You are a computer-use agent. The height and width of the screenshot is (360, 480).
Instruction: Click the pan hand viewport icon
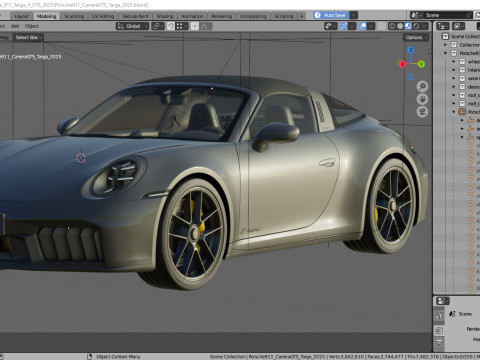click(x=422, y=99)
